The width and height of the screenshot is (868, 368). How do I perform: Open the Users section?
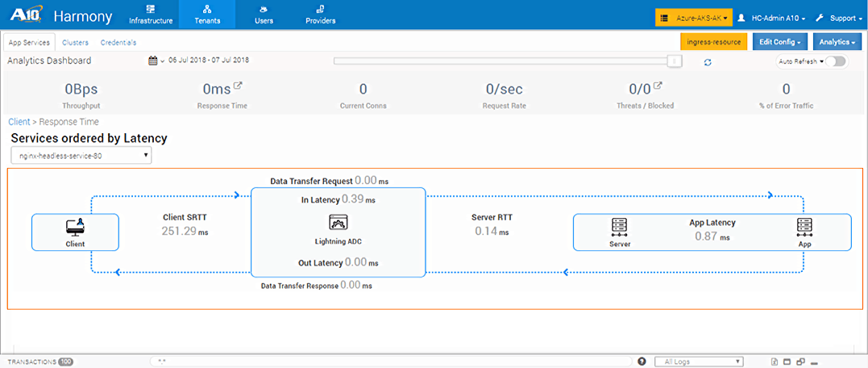click(x=264, y=15)
